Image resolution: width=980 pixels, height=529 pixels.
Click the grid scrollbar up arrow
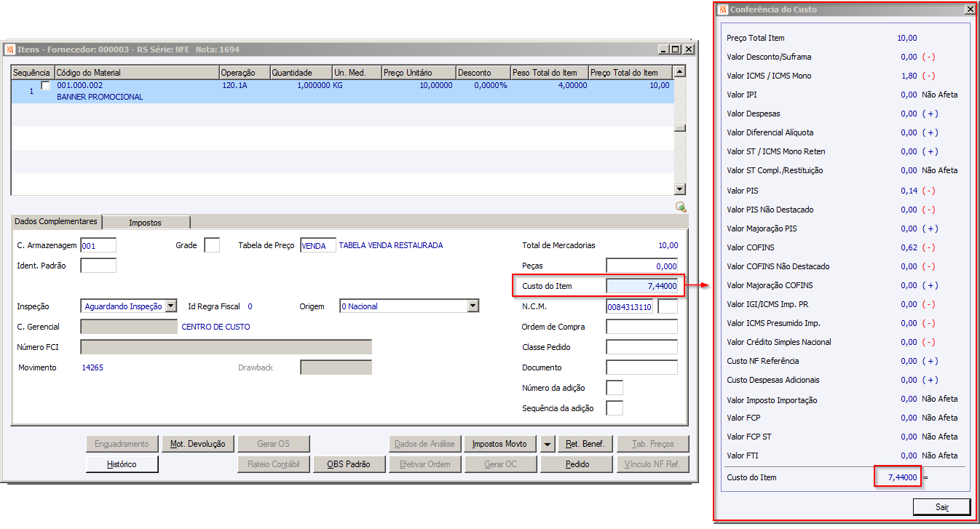(x=680, y=72)
